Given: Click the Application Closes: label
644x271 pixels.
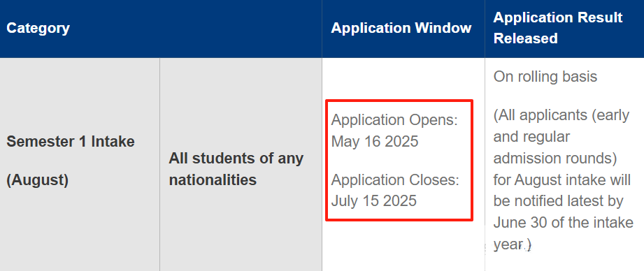Looking at the screenshot, I should pos(395,180).
